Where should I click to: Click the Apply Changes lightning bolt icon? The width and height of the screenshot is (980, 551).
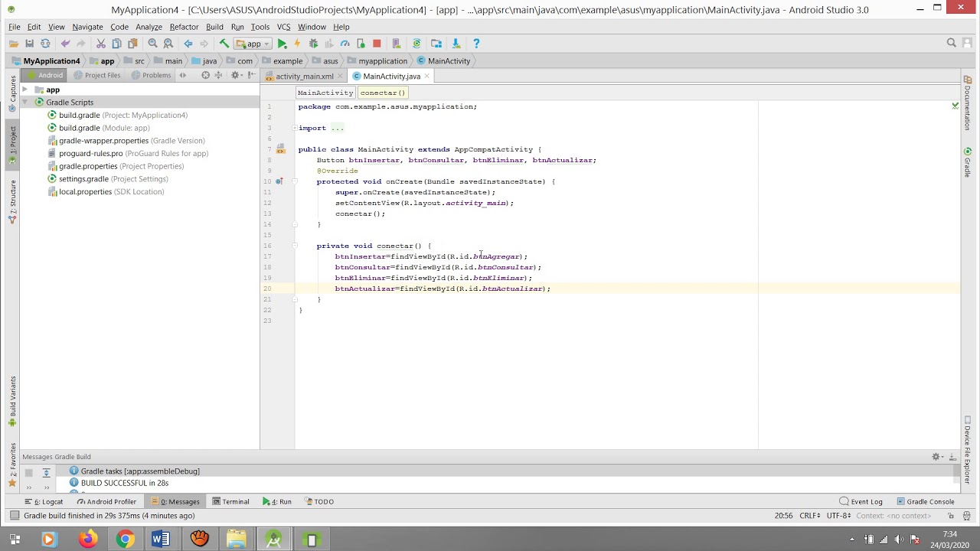coord(297,44)
